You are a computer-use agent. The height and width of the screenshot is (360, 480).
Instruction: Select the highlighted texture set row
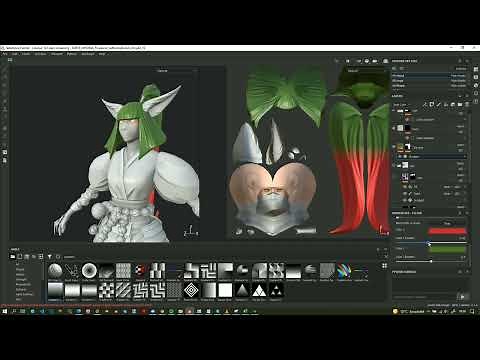click(429, 76)
